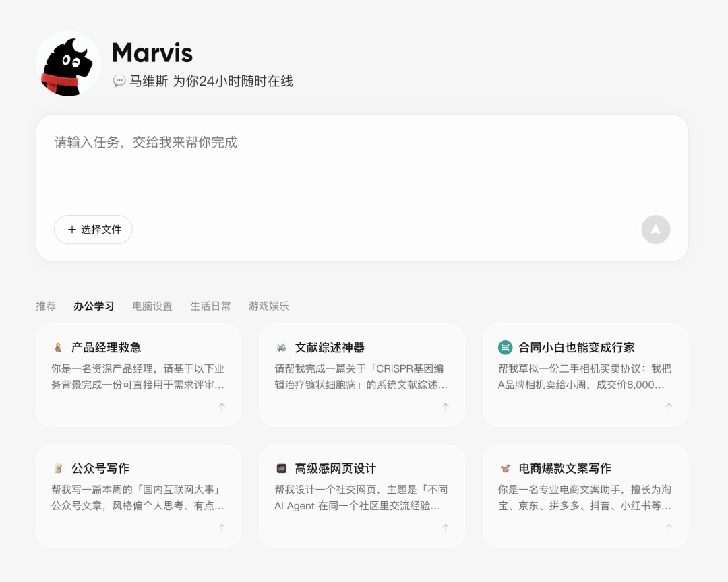Use the arrow on 公众号写作 card
Screen dimensions: 728x582
point(222,527)
